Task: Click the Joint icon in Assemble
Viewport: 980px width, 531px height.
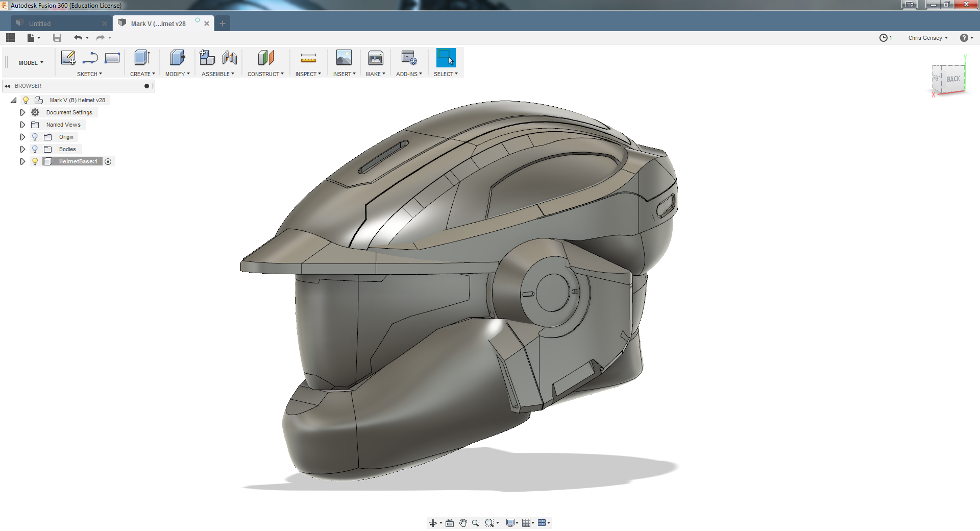Action: [230, 58]
